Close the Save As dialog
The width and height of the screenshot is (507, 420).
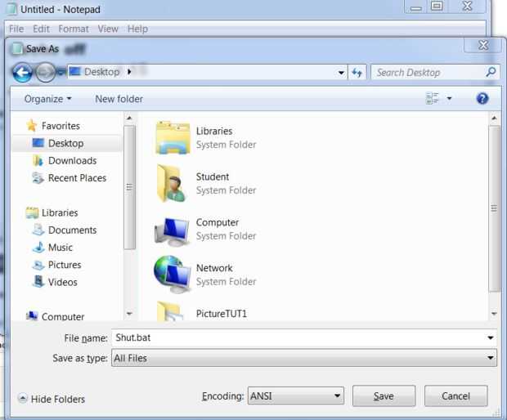(x=483, y=45)
